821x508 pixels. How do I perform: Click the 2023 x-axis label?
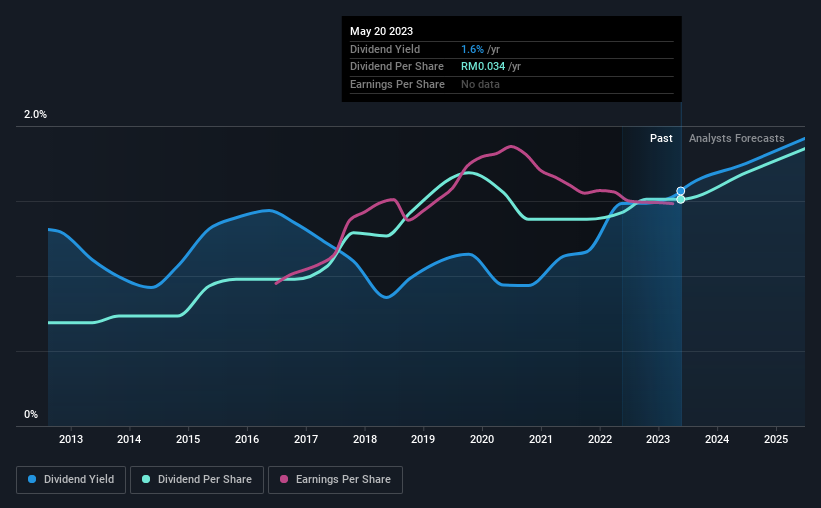click(x=658, y=439)
